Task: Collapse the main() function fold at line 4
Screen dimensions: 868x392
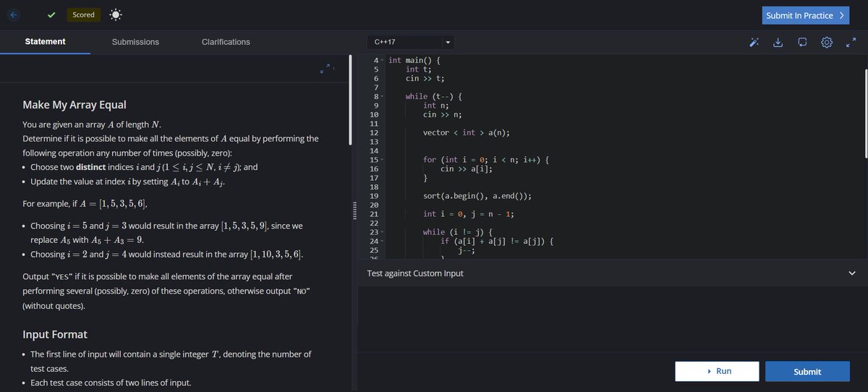Action: tap(383, 60)
